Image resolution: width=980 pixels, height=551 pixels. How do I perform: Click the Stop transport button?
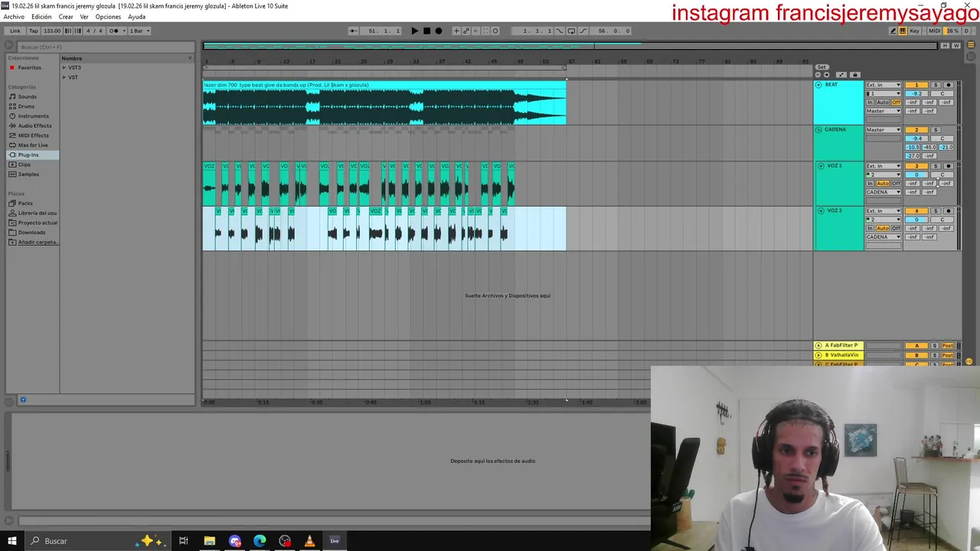[426, 31]
